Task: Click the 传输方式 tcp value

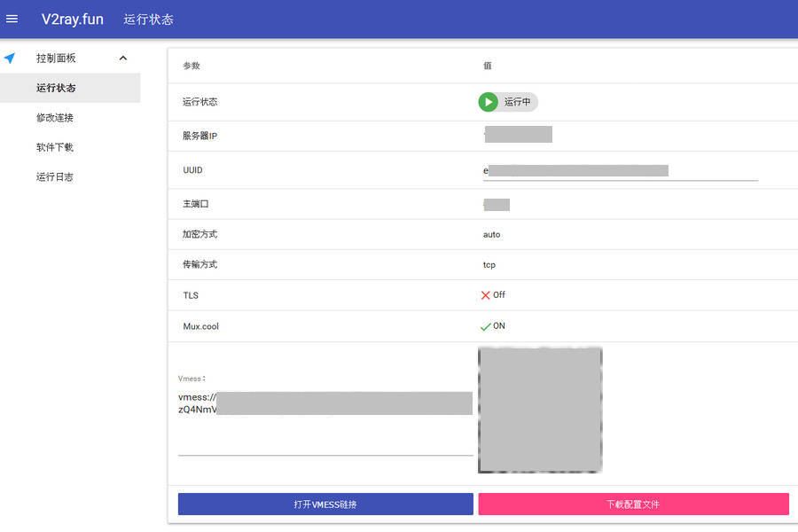Action: (489, 265)
